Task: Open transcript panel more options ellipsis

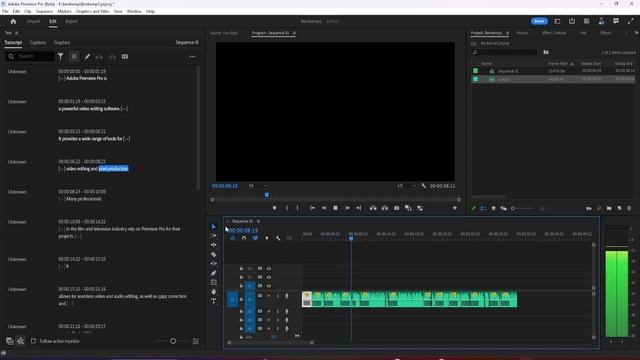Action: pyautogui.click(x=192, y=56)
